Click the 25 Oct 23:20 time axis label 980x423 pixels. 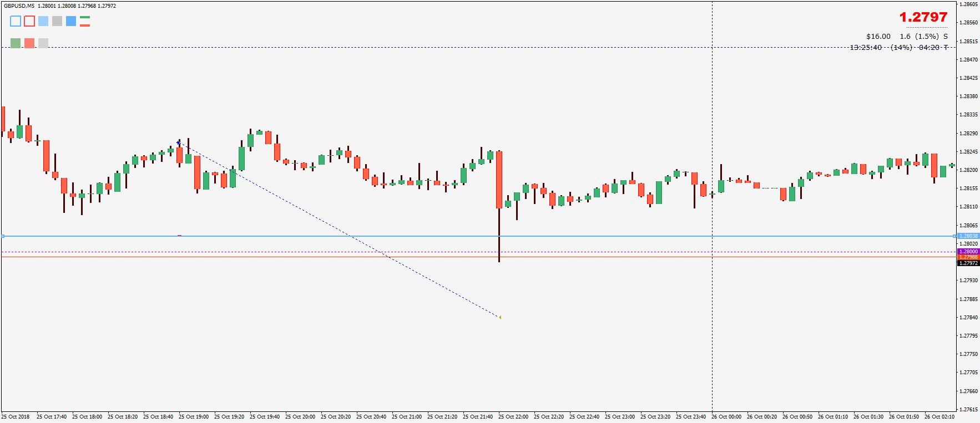pos(655,417)
